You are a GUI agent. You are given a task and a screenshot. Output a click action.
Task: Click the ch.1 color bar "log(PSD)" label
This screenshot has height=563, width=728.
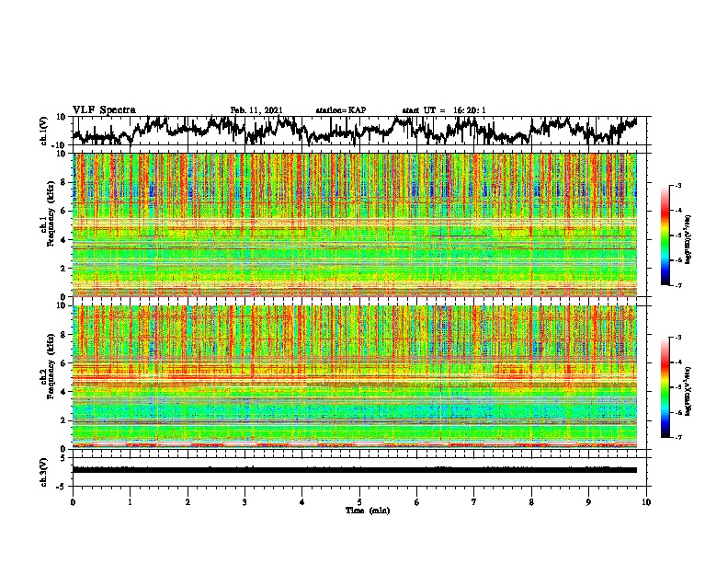pos(688,240)
